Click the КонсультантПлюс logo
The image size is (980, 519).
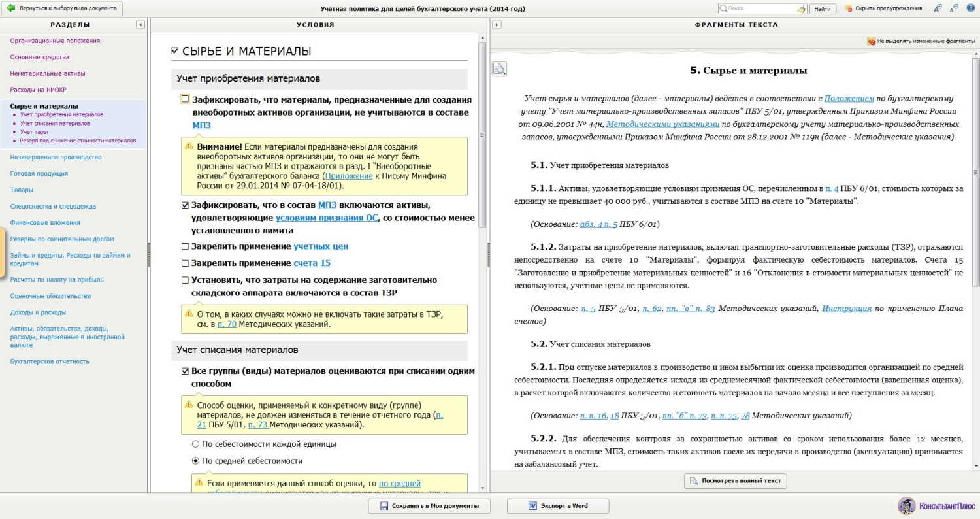[x=936, y=506]
